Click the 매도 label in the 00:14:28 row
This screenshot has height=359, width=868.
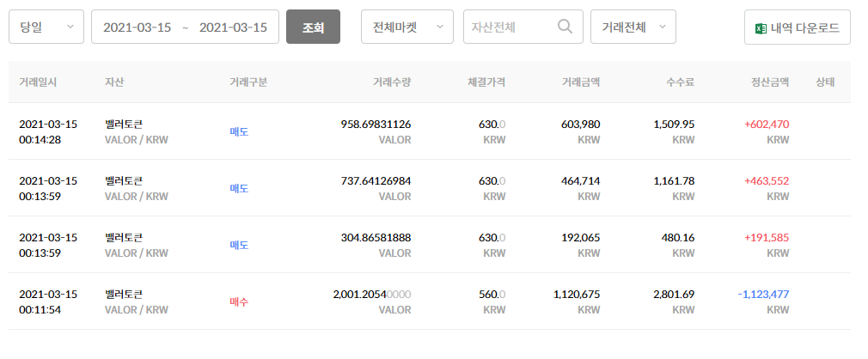pos(239,132)
